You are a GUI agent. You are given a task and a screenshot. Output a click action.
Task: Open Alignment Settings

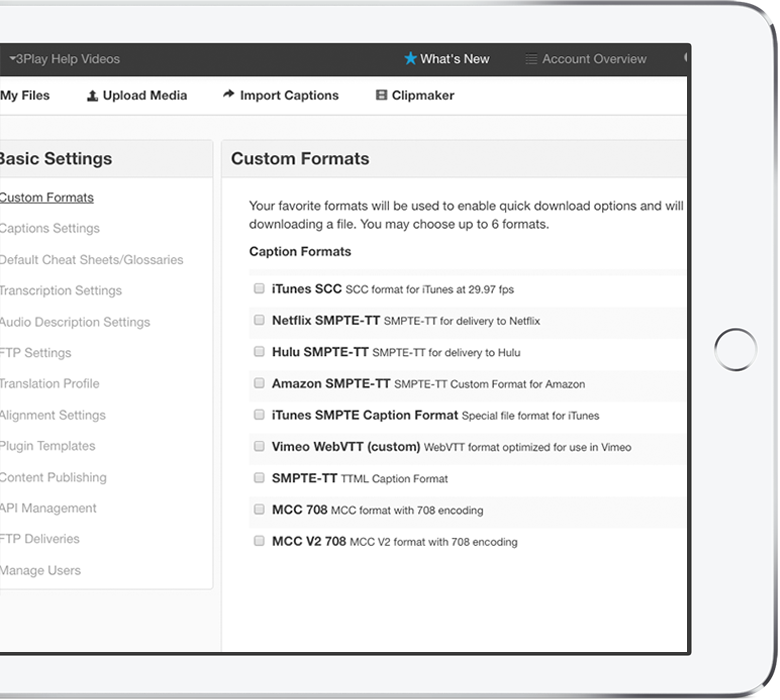(53, 415)
